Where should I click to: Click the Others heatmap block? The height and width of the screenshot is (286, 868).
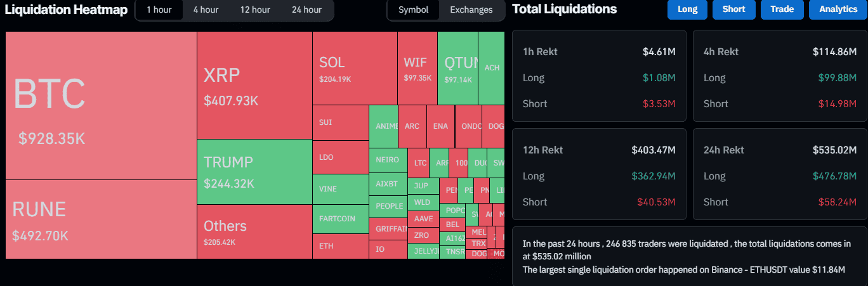pos(254,231)
